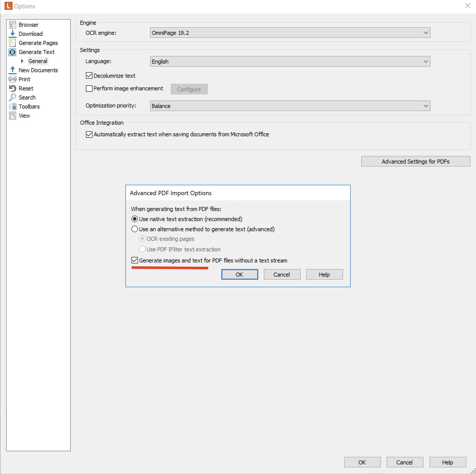Viewport: 476px width, 474px height.
Task: Click Cancel at bottom of Options window
Action: pos(405,462)
